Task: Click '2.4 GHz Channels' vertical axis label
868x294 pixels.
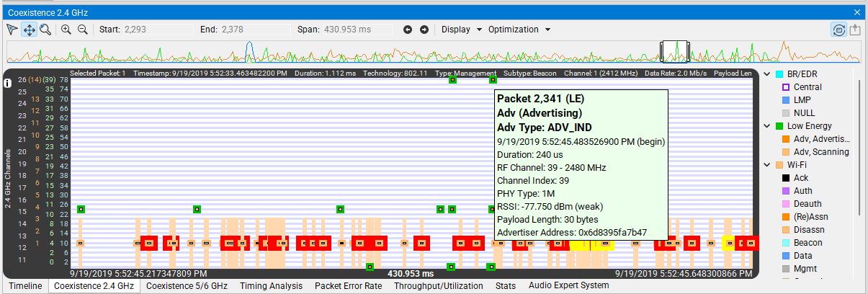Action: (8, 177)
